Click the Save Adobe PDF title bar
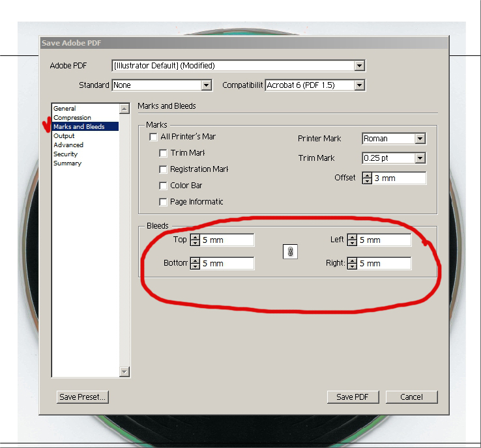The height and width of the screenshot is (448, 481). (x=244, y=43)
